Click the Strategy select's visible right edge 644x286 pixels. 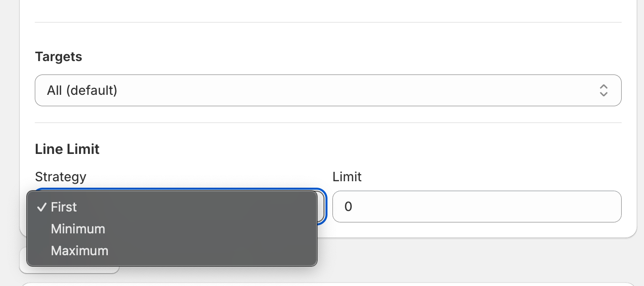click(322, 207)
